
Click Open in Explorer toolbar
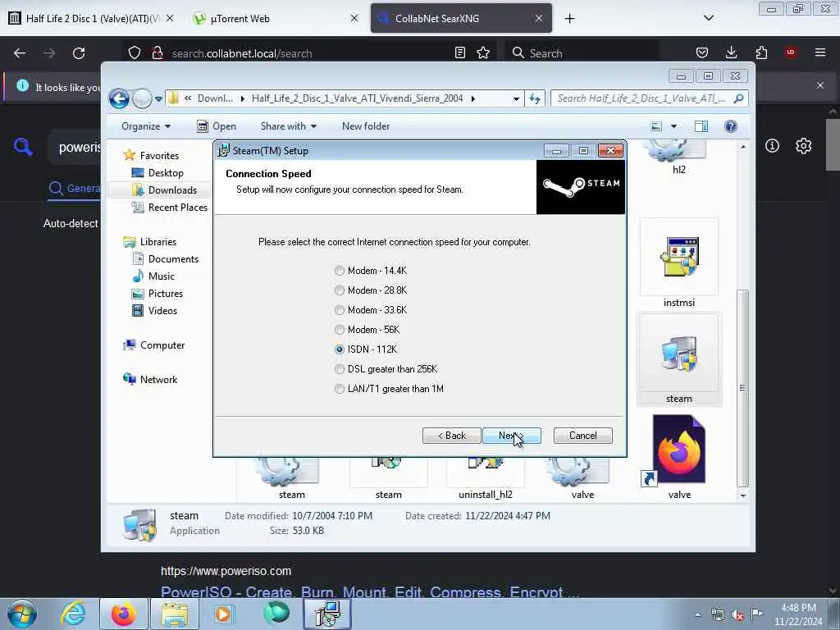pyautogui.click(x=217, y=126)
